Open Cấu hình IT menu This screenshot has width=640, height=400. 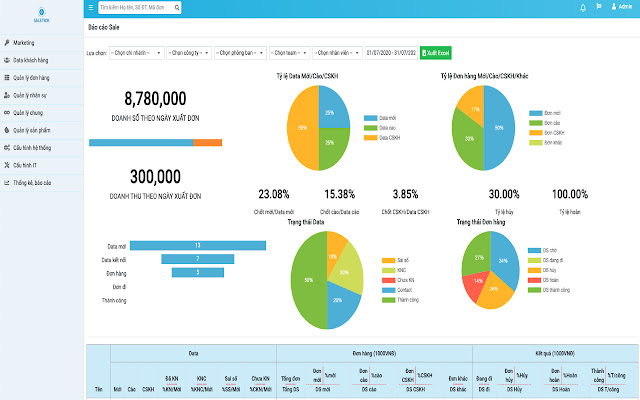pyautogui.click(x=42, y=166)
